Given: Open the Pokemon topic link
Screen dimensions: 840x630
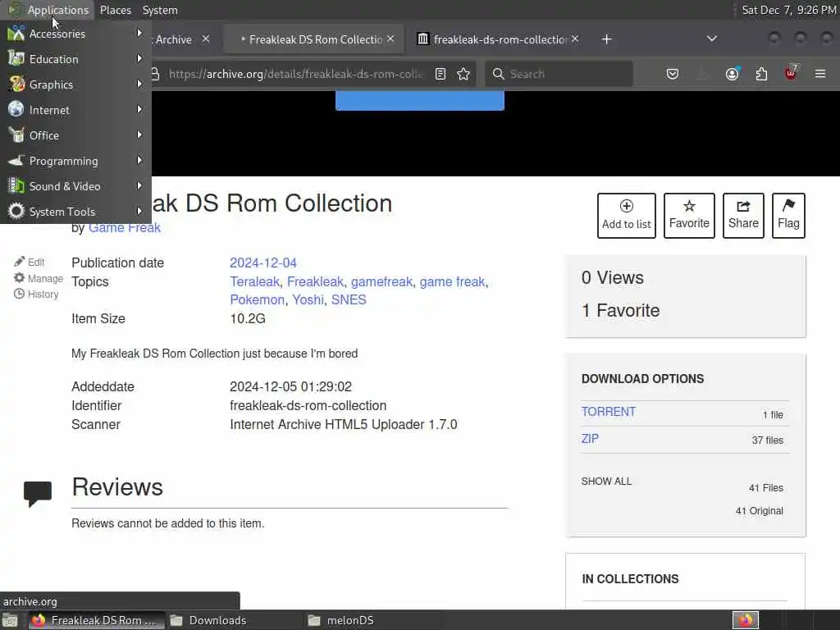Looking at the screenshot, I should [257, 299].
